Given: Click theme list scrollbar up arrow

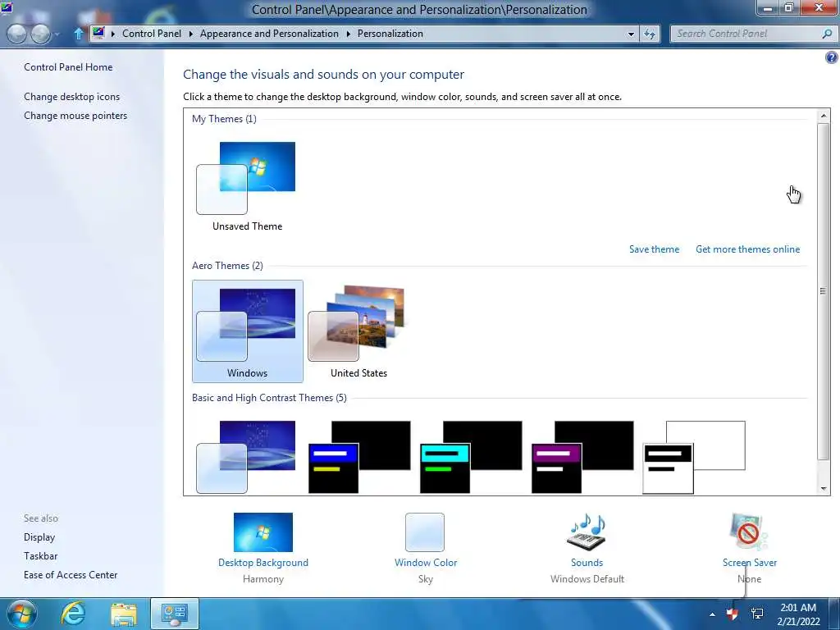Looking at the screenshot, I should pos(824,115).
